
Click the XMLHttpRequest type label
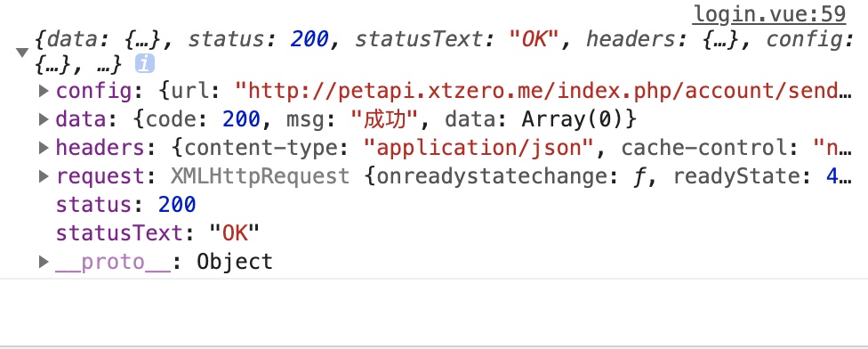coord(261,176)
